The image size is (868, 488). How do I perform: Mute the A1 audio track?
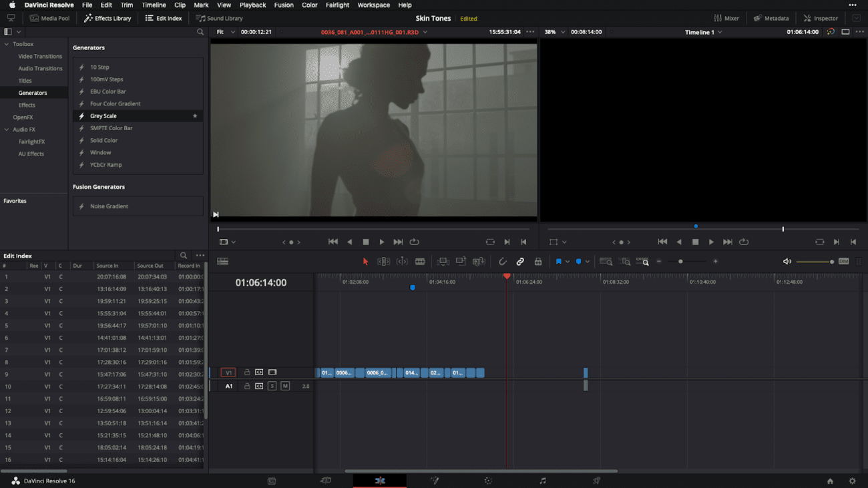pos(284,386)
